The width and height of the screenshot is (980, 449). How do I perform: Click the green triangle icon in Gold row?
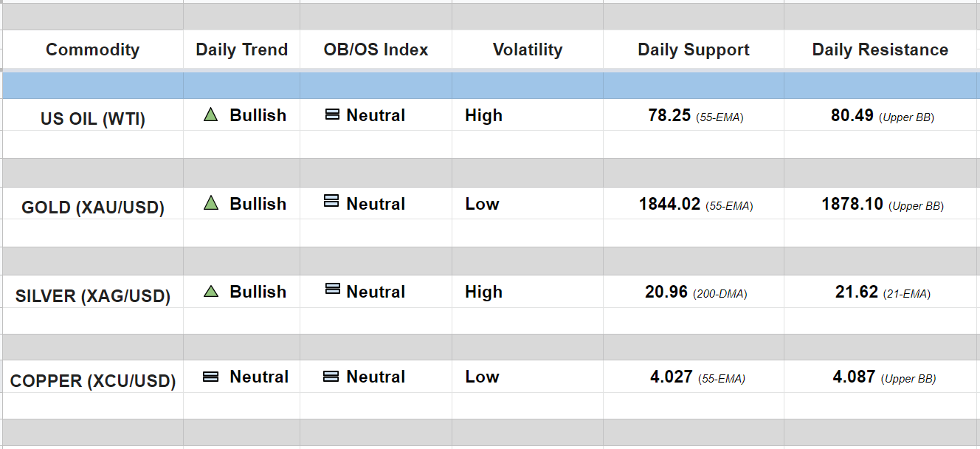click(x=211, y=203)
